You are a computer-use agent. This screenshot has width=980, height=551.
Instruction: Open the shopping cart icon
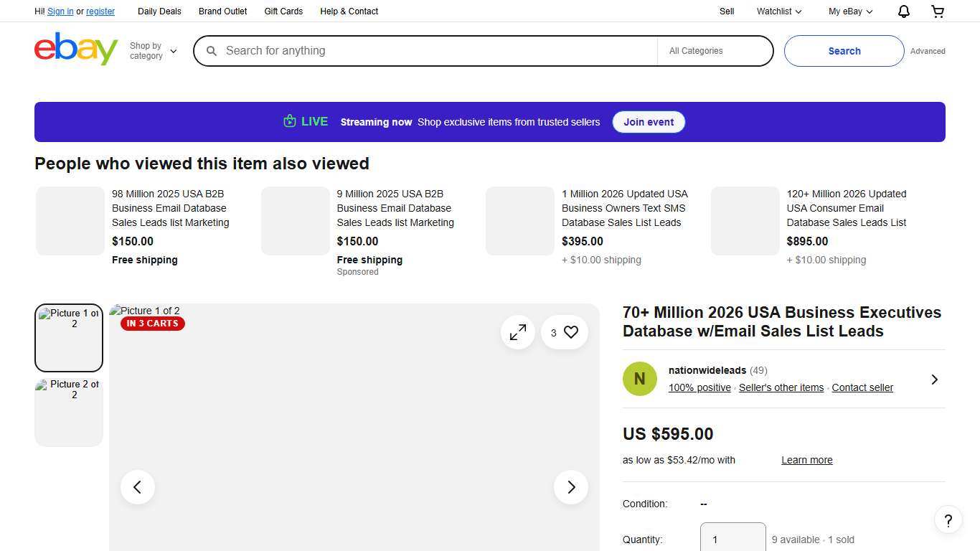pos(937,11)
